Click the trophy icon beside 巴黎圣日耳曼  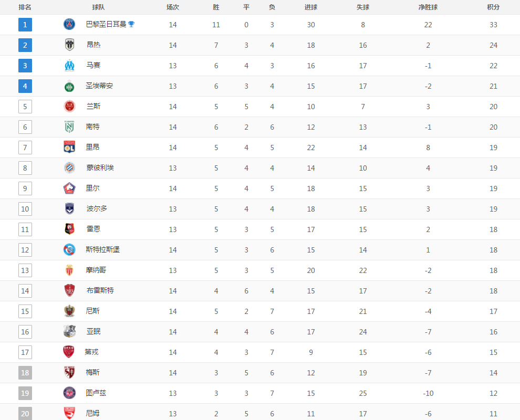pos(131,24)
